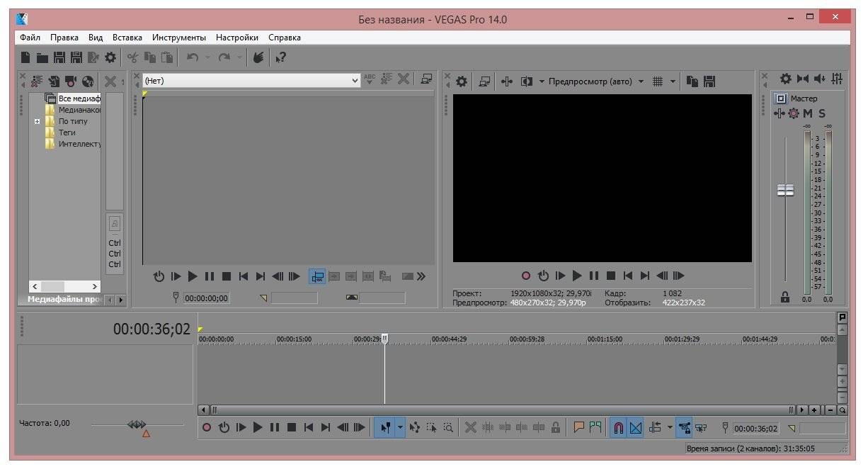
Task: Click Automation Settings icon under Мастер
Action: [x=793, y=113]
